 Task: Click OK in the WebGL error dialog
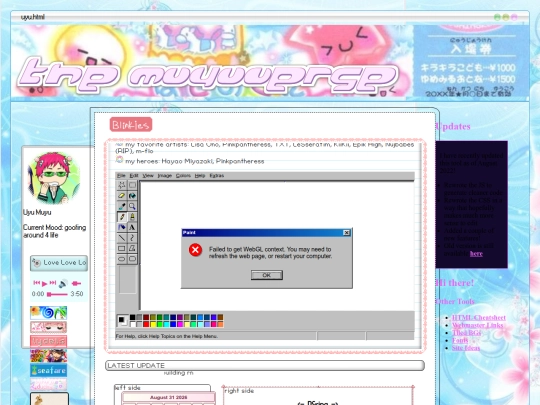coord(267,275)
